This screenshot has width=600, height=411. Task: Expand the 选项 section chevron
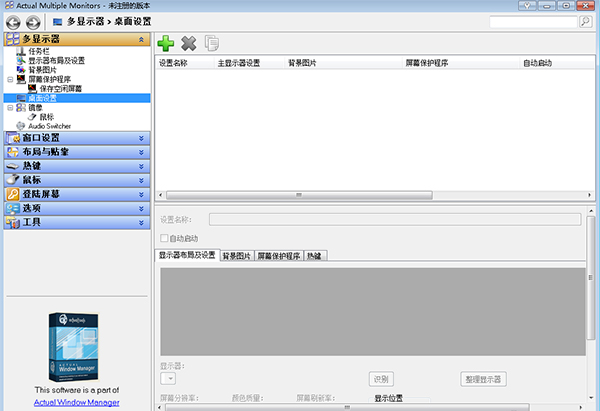tap(141, 209)
